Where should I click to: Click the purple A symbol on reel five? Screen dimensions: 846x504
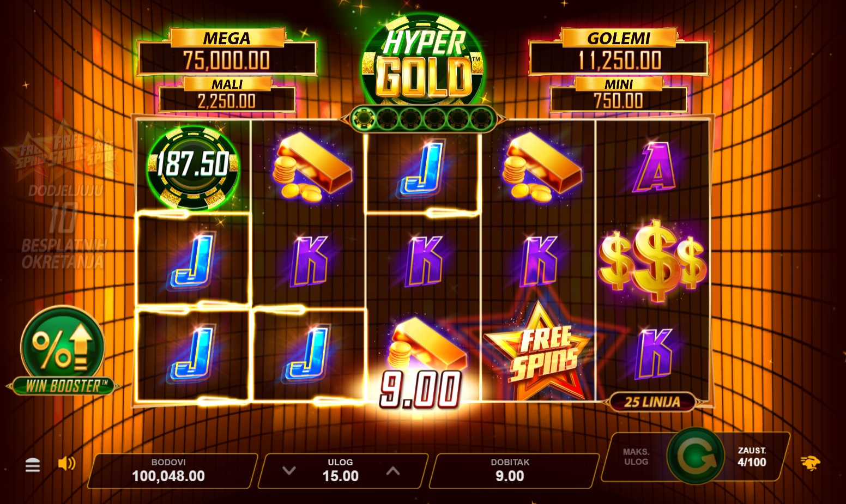pos(654,168)
